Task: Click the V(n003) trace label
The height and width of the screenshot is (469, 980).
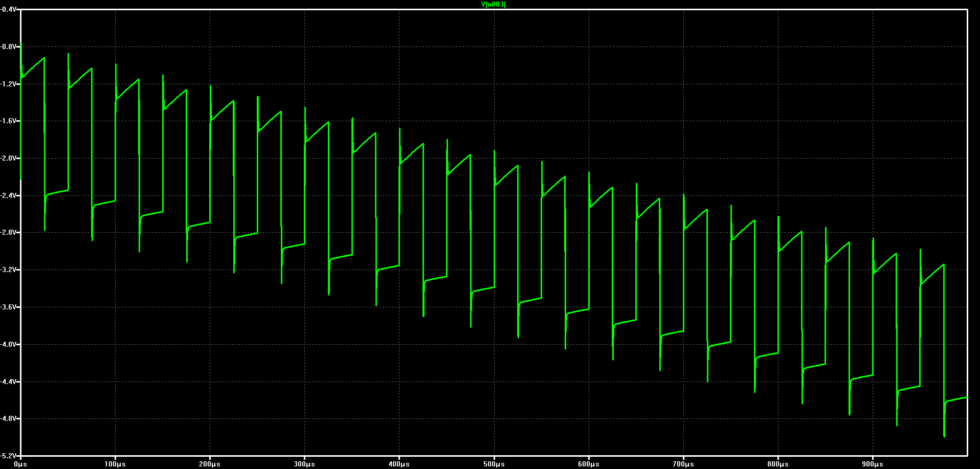Action: coord(494,5)
